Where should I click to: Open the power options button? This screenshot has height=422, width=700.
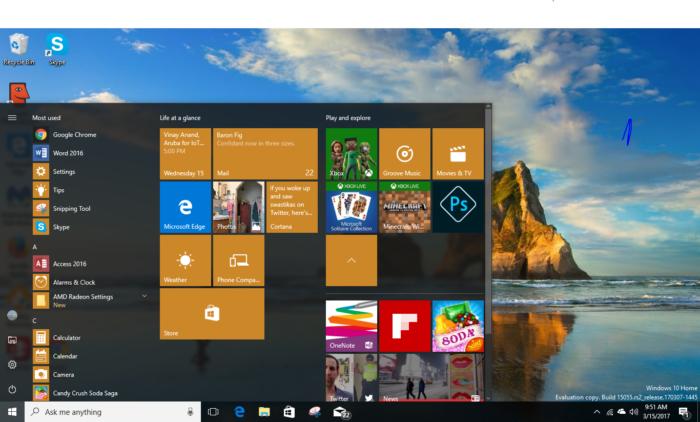pos(12,389)
